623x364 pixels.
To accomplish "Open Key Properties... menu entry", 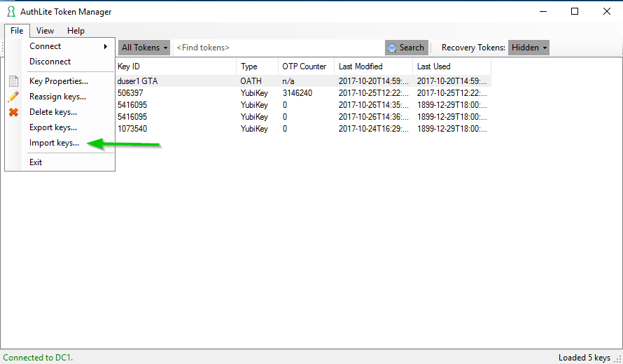I will 68,81.
